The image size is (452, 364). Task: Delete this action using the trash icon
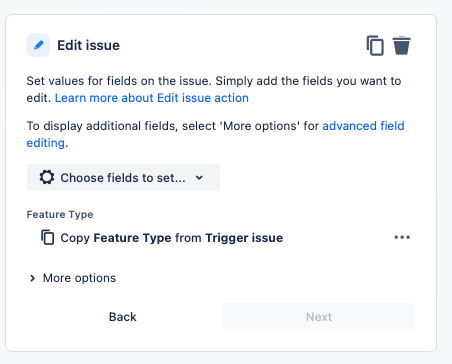coord(402,45)
